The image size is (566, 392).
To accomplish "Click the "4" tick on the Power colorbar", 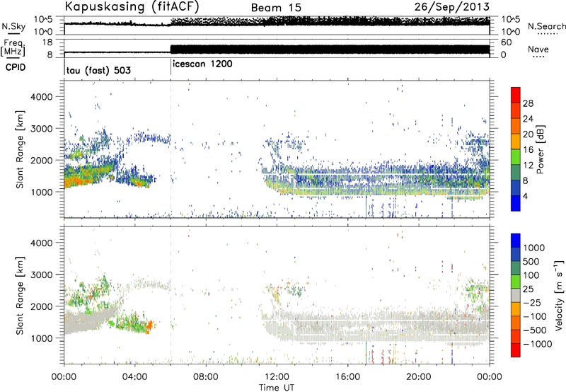I will [526, 196].
